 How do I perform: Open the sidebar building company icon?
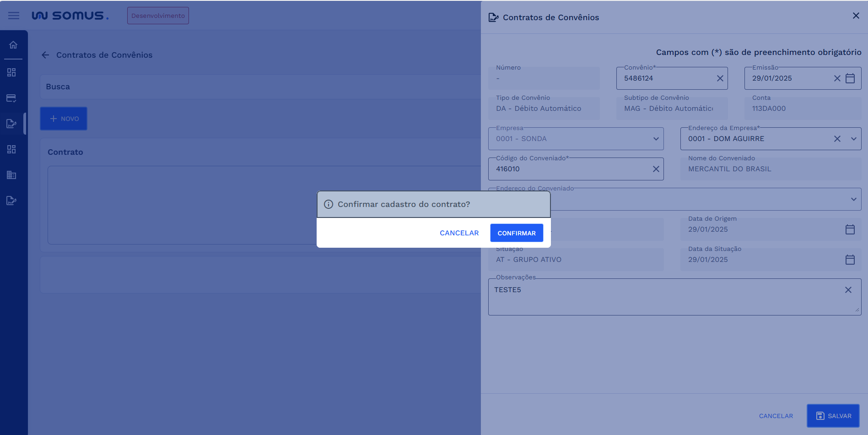tap(11, 175)
